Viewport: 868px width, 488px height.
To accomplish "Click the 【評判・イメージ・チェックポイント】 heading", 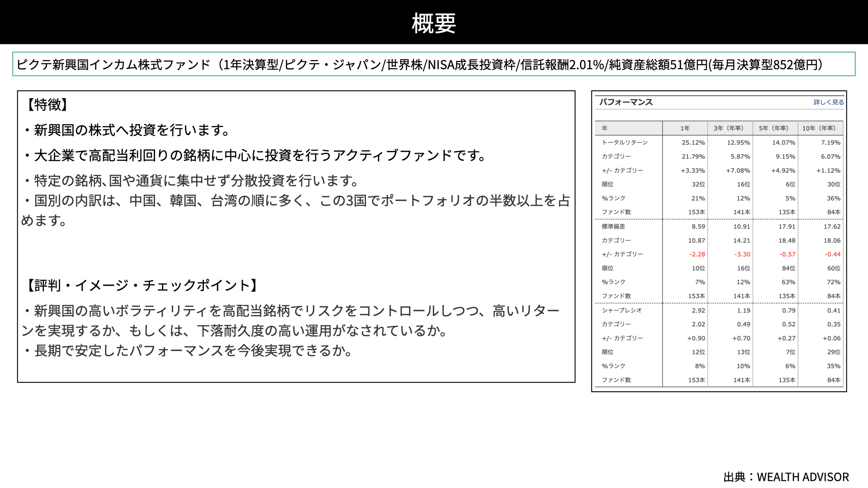I will [142, 285].
